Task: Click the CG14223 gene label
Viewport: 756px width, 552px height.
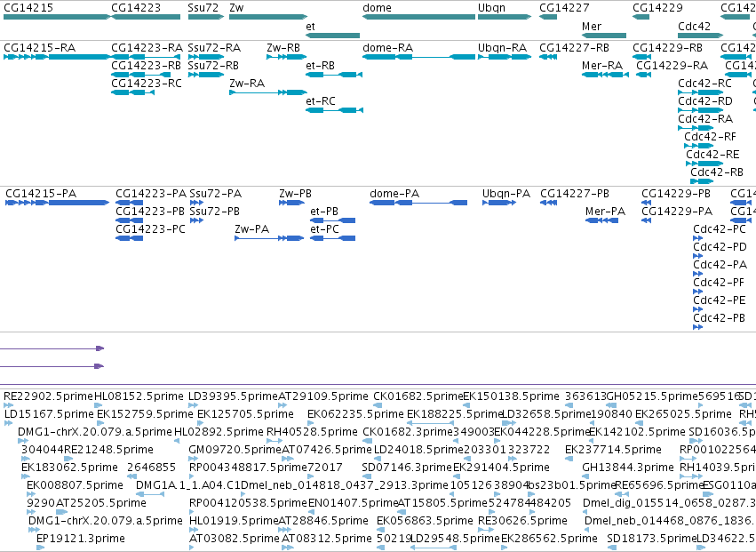Action: click(x=136, y=8)
